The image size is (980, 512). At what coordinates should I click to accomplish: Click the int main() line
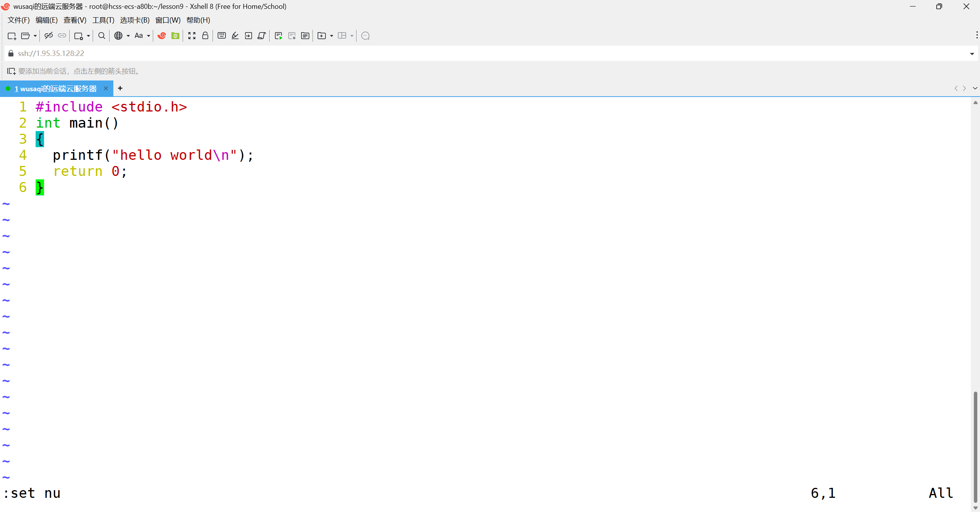(77, 123)
